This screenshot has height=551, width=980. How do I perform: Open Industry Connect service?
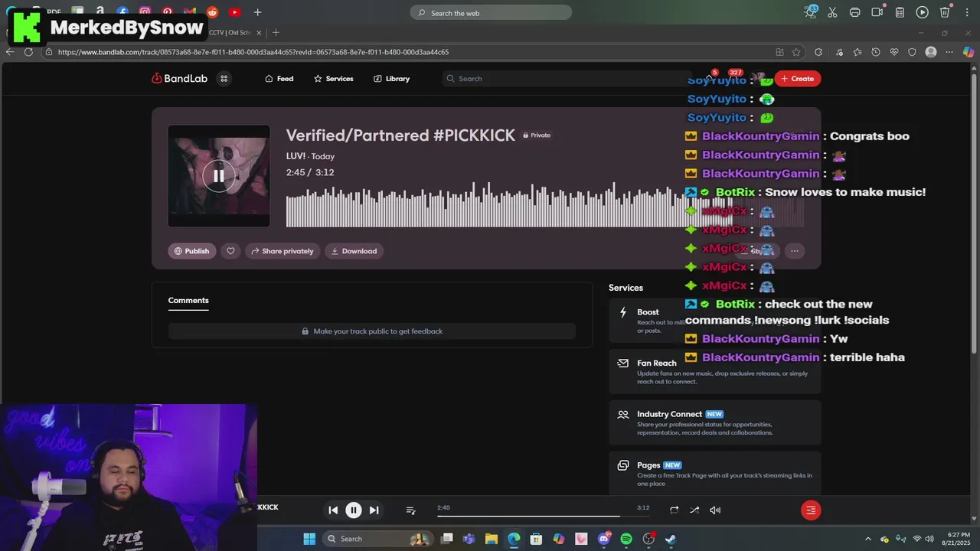(714, 422)
